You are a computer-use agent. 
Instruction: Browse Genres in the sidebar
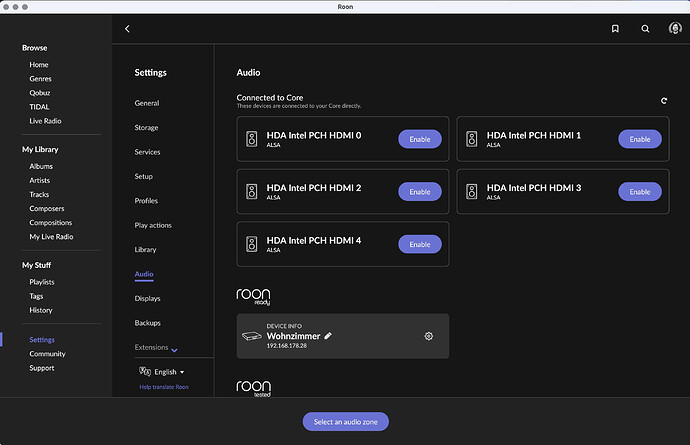pos(40,79)
